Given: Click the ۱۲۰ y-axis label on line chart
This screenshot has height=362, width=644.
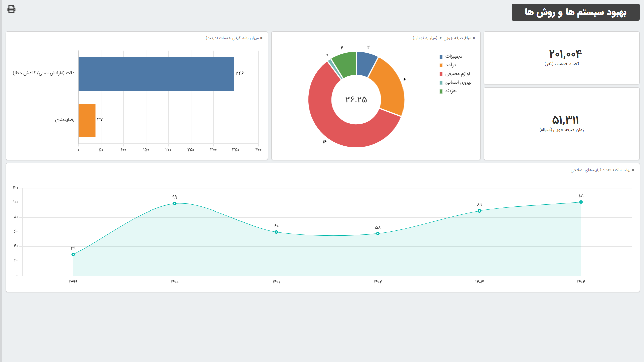Looking at the screenshot, I should [16, 188].
